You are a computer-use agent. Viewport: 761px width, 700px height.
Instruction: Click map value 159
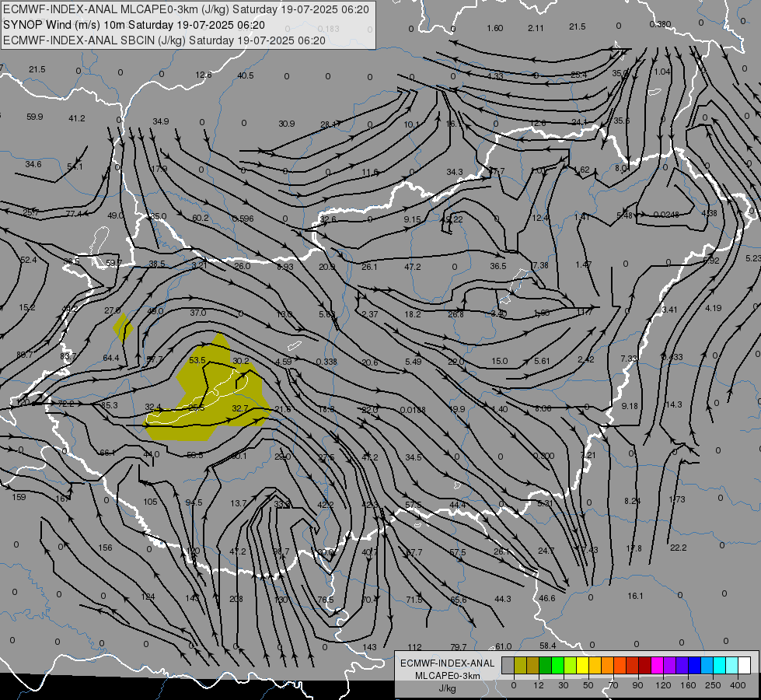point(19,497)
